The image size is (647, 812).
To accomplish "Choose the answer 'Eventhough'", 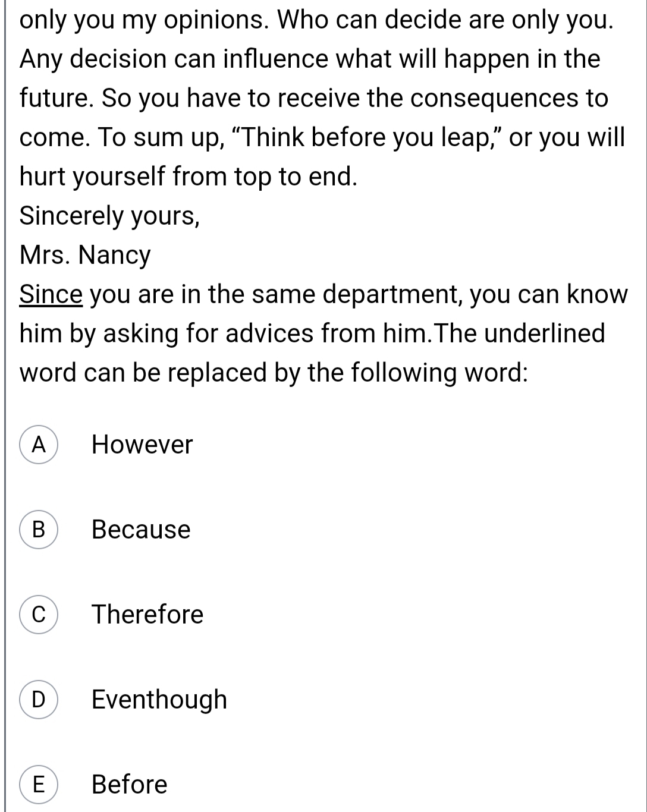I will click(159, 700).
